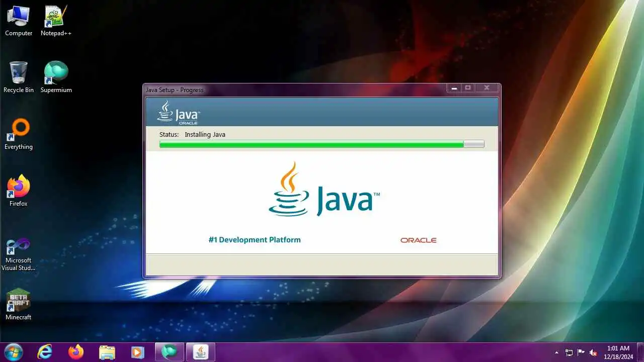Open the Computer desktop icon

[19, 21]
